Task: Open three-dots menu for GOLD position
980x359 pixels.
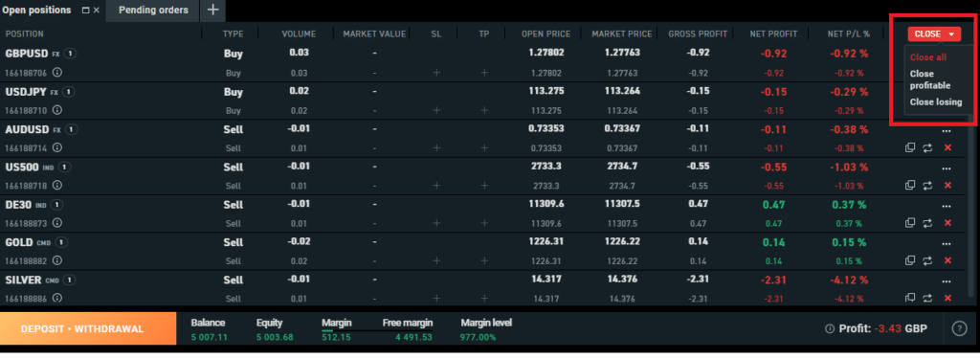Action: 947,243
